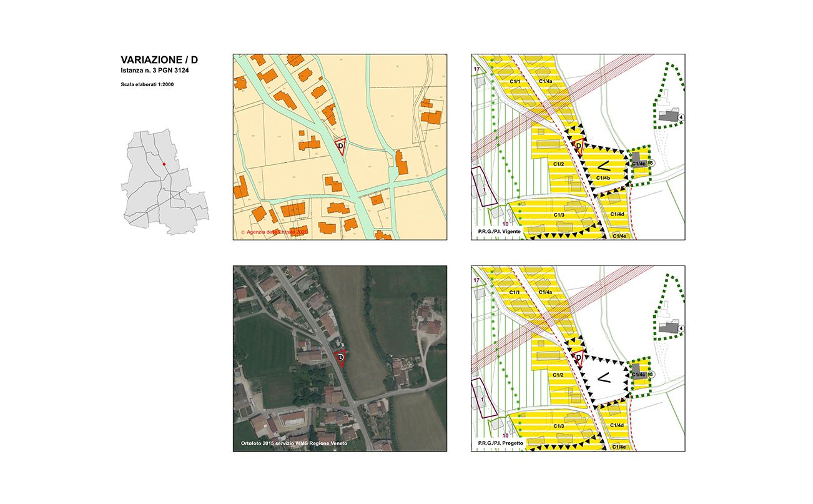The height and width of the screenshot is (504, 813).
Task: Click the "Scala elaborati 1:2000" label
Action: [147, 84]
